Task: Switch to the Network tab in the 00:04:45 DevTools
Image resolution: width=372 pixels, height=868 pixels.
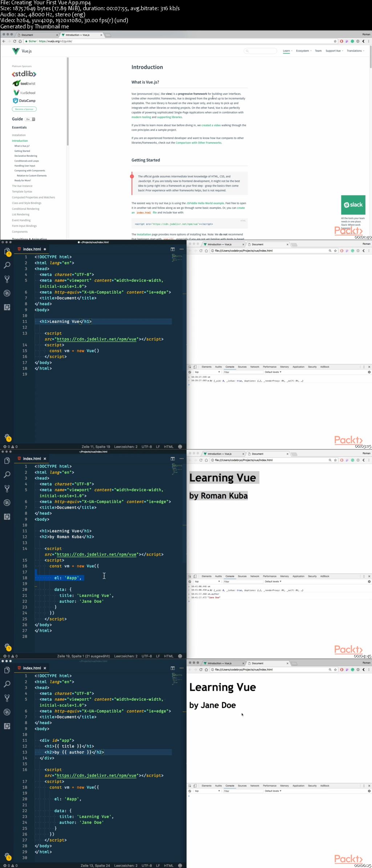Action: click(x=255, y=576)
